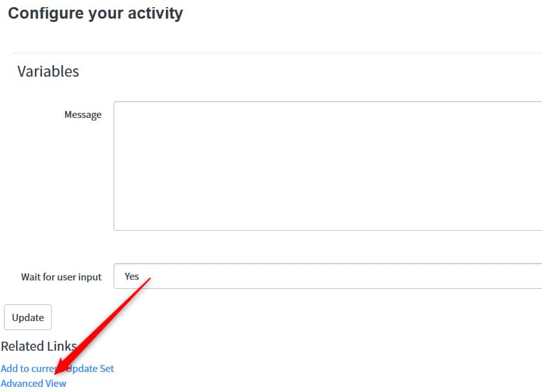Click Add to current Update Set link
This screenshot has height=392, width=542.
tap(26, 369)
